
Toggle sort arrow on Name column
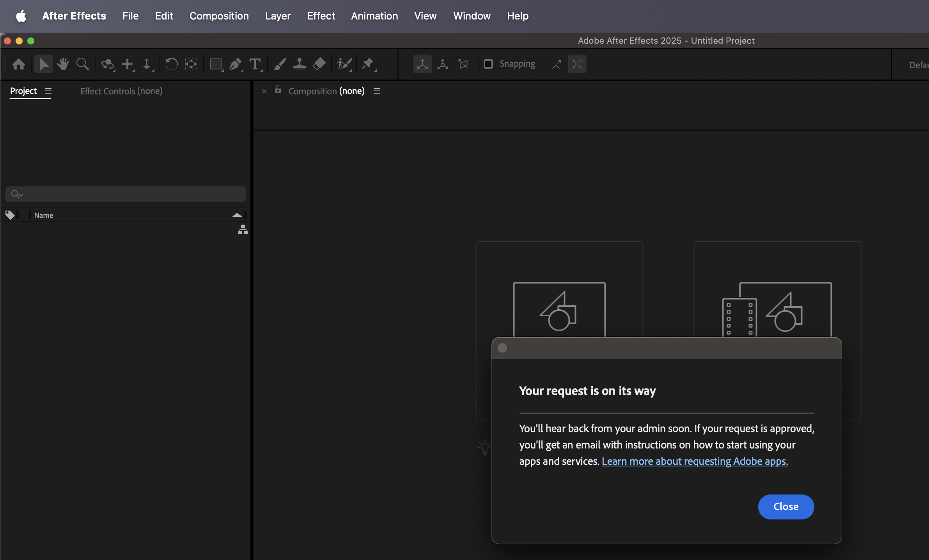237,215
